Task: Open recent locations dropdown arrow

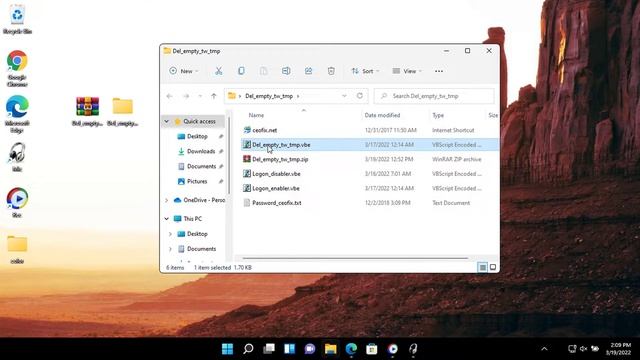Action: [x=200, y=96]
